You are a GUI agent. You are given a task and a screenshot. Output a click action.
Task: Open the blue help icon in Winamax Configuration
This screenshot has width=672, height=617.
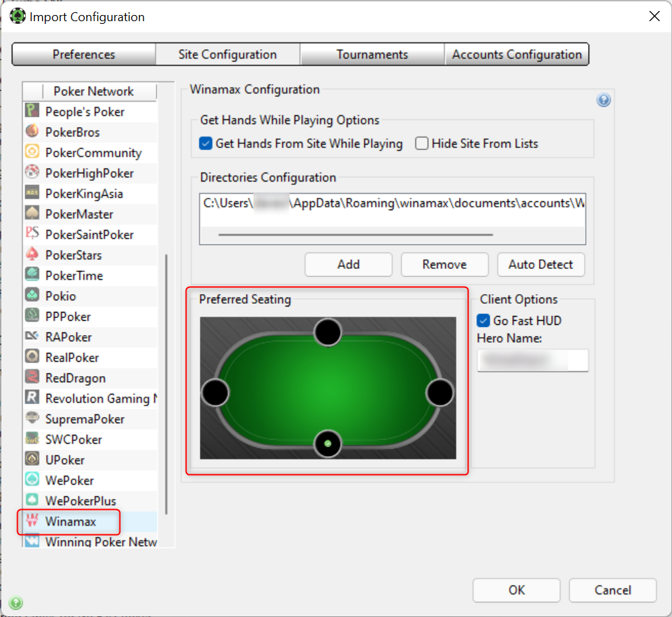(604, 100)
